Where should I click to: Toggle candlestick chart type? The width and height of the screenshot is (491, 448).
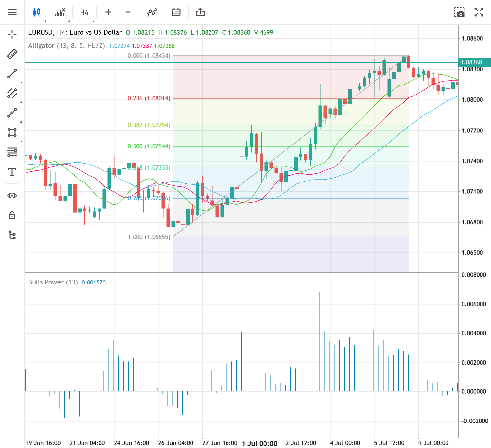pyautogui.click(x=36, y=12)
